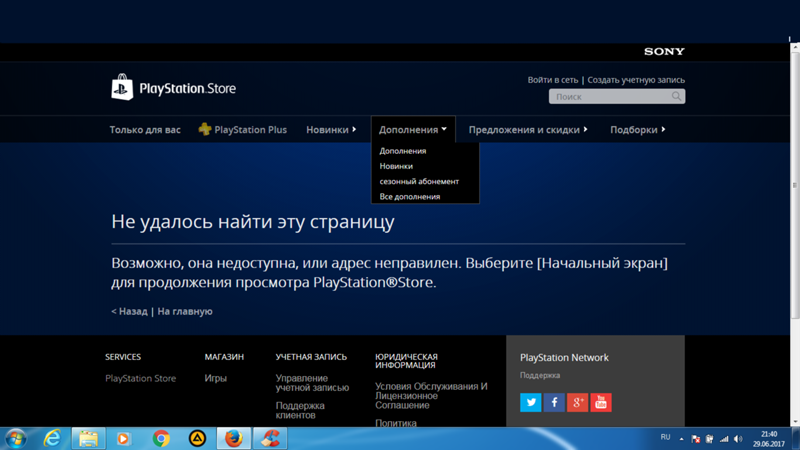Click the Action Center flag tray icon
Viewport: 800px width, 450px height.
(695, 439)
